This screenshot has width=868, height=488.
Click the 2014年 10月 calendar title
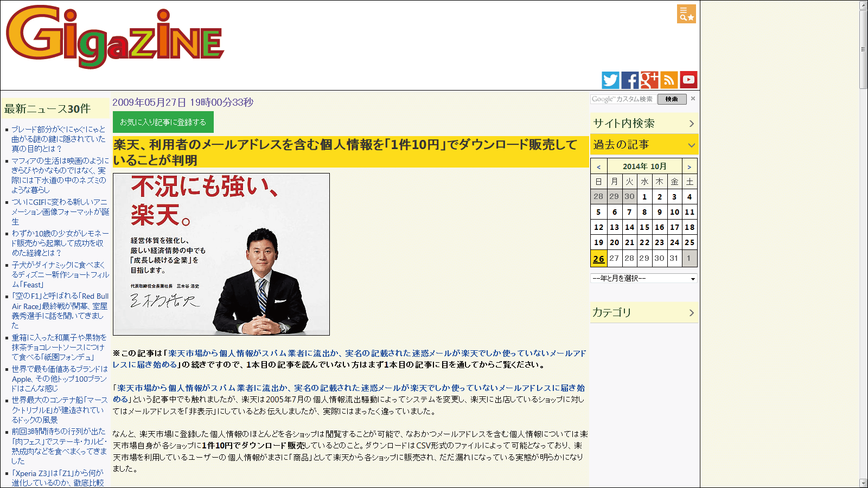[644, 166]
